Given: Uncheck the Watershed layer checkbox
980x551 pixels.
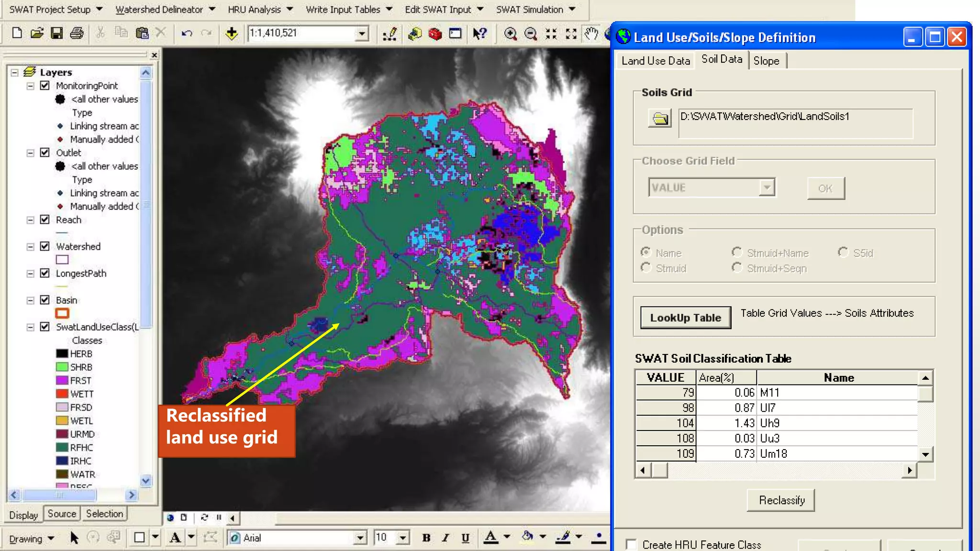Looking at the screenshot, I should pyautogui.click(x=45, y=246).
